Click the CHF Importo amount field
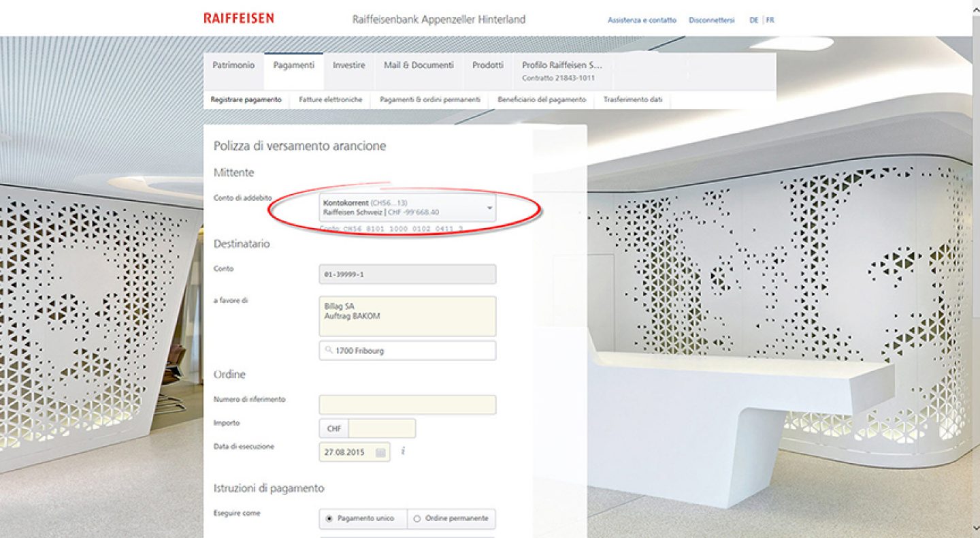This screenshot has width=980, height=538. tap(382, 428)
